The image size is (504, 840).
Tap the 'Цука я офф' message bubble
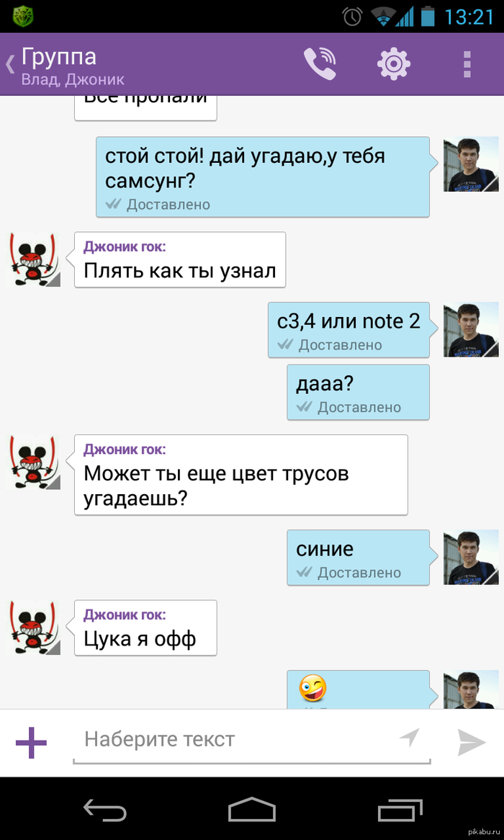[145, 628]
